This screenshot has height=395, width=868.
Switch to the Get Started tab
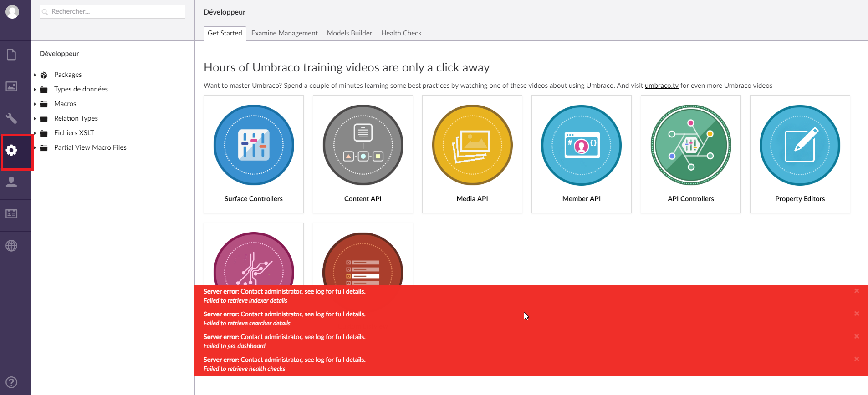pyautogui.click(x=225, y=33)
